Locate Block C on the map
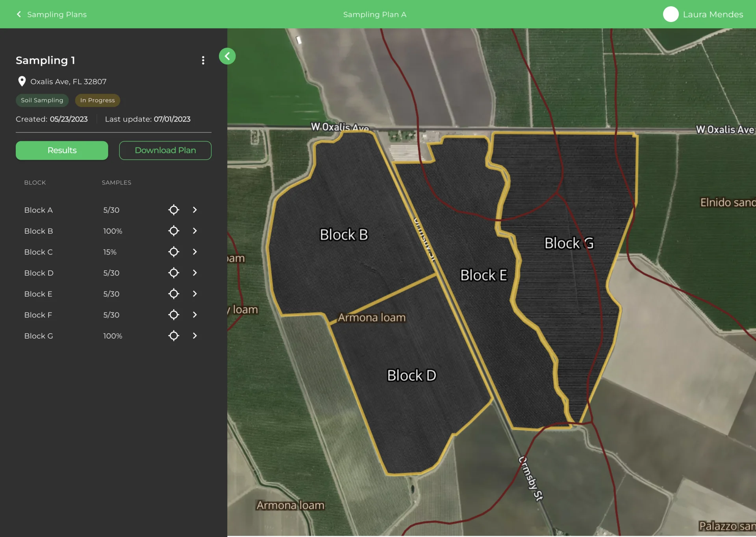Viewport: 756px width, 537px height. pos(174,252)
